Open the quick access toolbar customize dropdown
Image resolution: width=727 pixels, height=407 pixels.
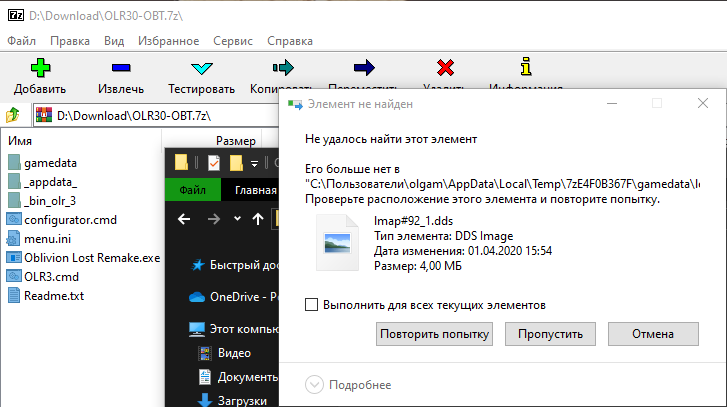coord(254,163)
